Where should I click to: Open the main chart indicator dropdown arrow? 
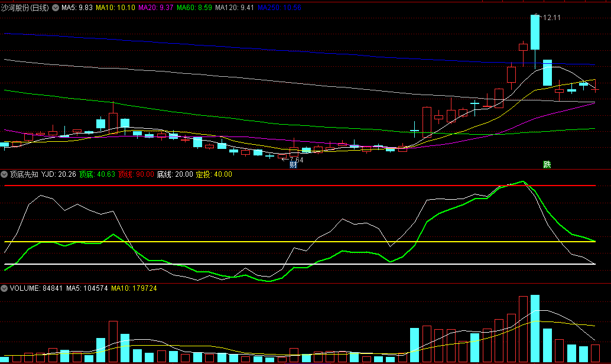(x=56, y=8)
